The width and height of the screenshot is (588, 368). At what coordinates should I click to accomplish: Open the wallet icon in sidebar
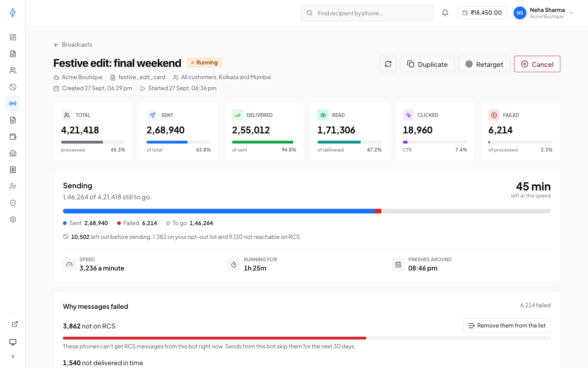[x=13, y=137]
